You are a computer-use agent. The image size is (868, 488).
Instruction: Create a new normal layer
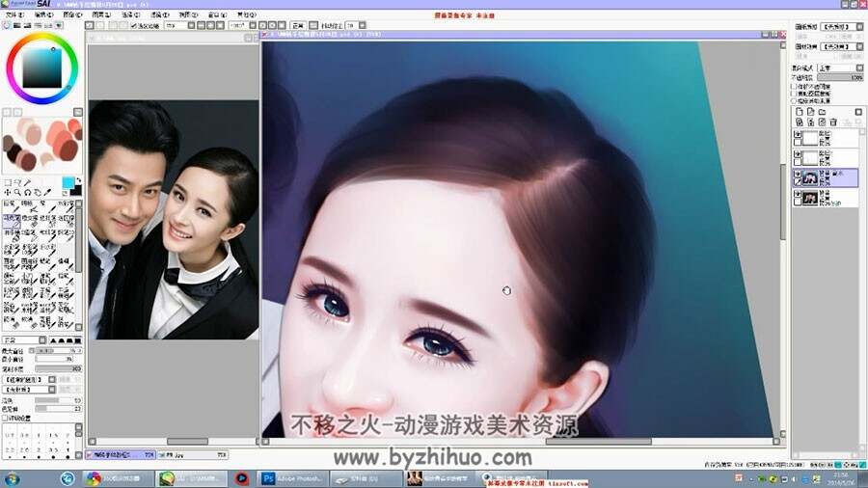(800, 111)
